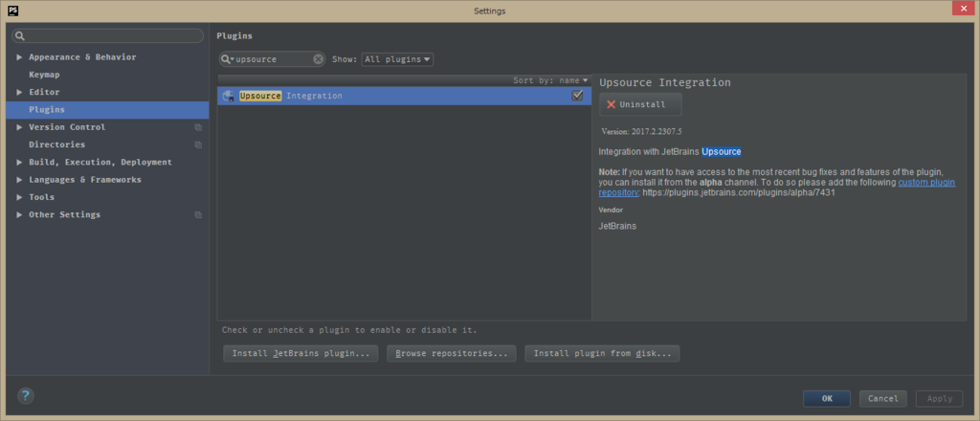Click Upsource Integration plugin icon
This screenshot has height=421, width=980.
point(228,97)
